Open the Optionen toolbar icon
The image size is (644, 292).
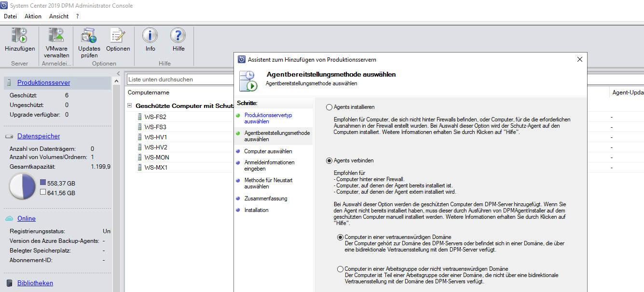(x=118, y=36)
